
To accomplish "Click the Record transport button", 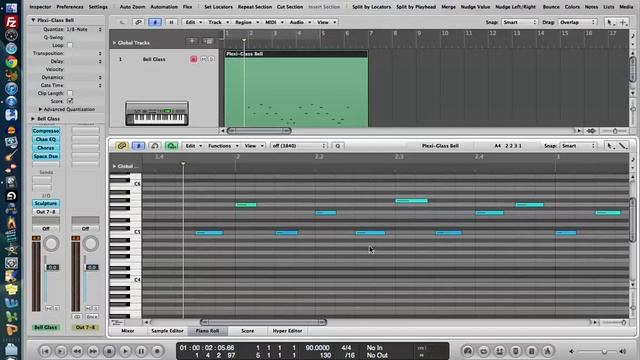I will [x=157, y=351].
